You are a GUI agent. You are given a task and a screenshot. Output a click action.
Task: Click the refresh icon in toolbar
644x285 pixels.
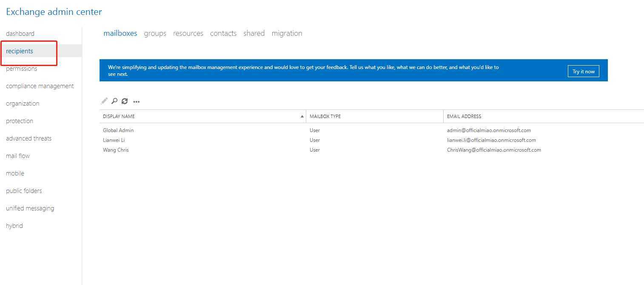tap(125, 101)
